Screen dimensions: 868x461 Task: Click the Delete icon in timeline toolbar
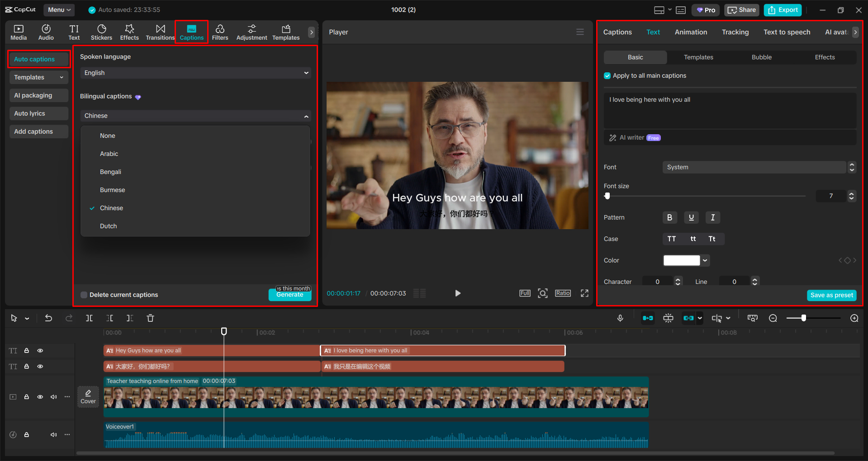(x=150, y=318)
